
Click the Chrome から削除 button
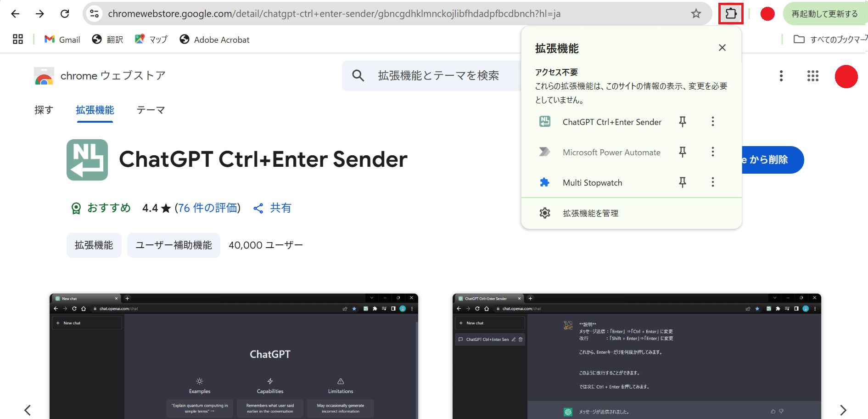[x=772, y=160]
